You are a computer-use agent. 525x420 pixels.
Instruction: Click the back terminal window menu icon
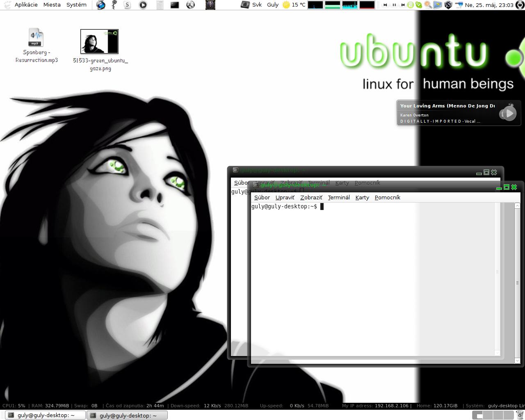click(235, 170)
